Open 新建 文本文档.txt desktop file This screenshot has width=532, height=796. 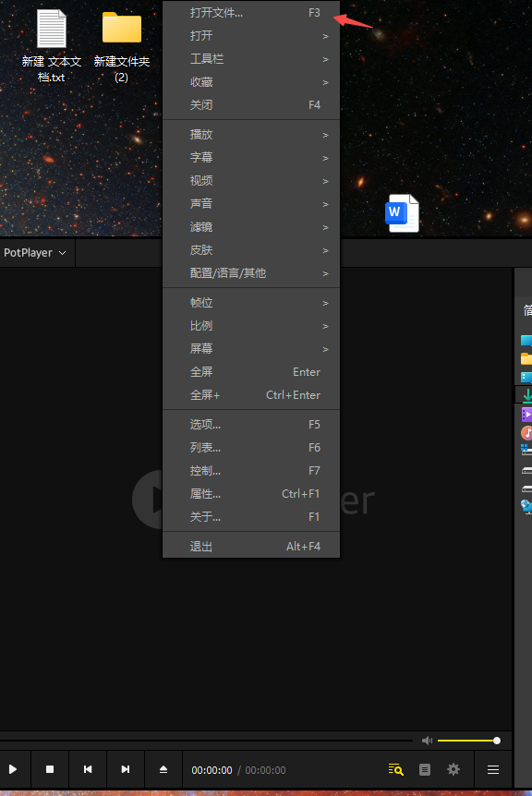click(52, 45)
